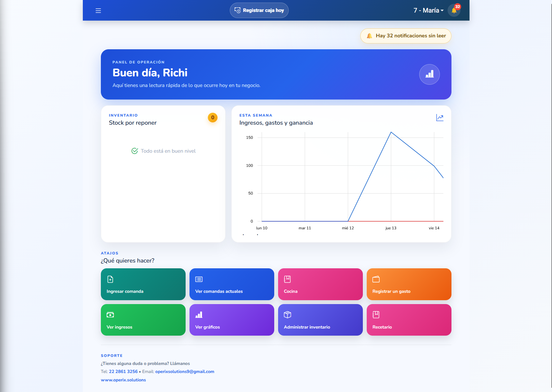Open the Ingresar comanda shortcut
The image size is (552, 392).
tap(143, 284)
